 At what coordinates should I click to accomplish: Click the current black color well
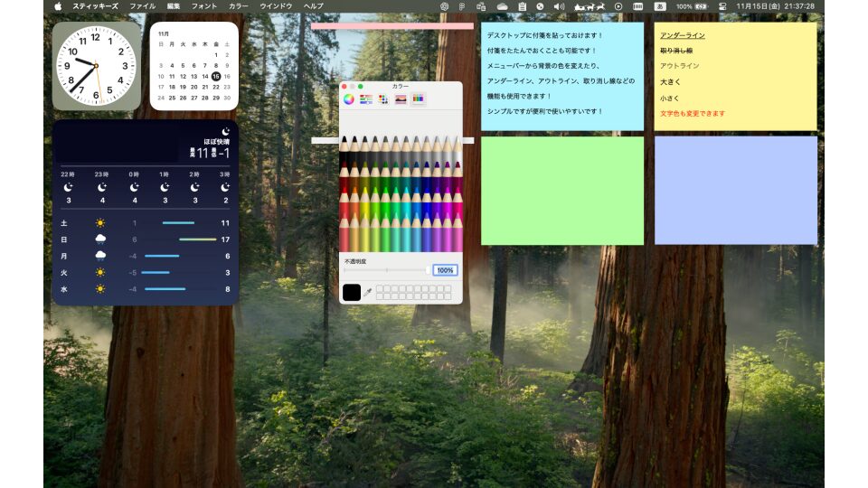click(352, 293)
